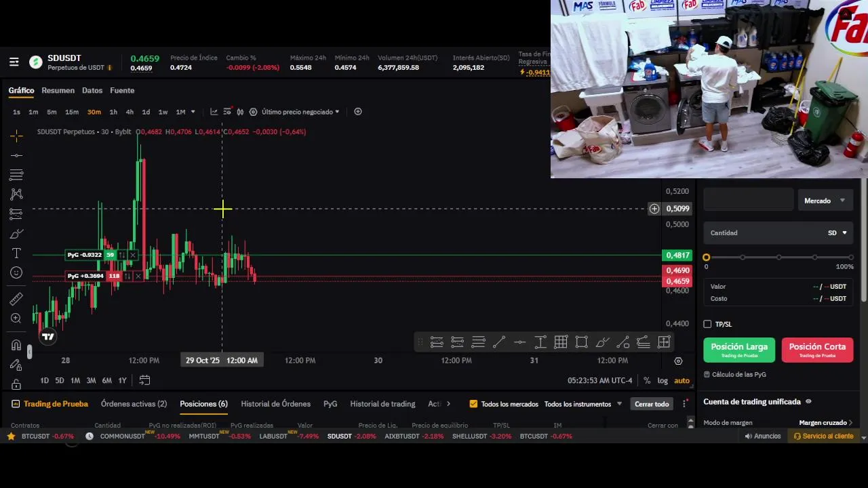868x488 pixels.
Task: Toggle percent scale on chart
Action: (647, 380)
